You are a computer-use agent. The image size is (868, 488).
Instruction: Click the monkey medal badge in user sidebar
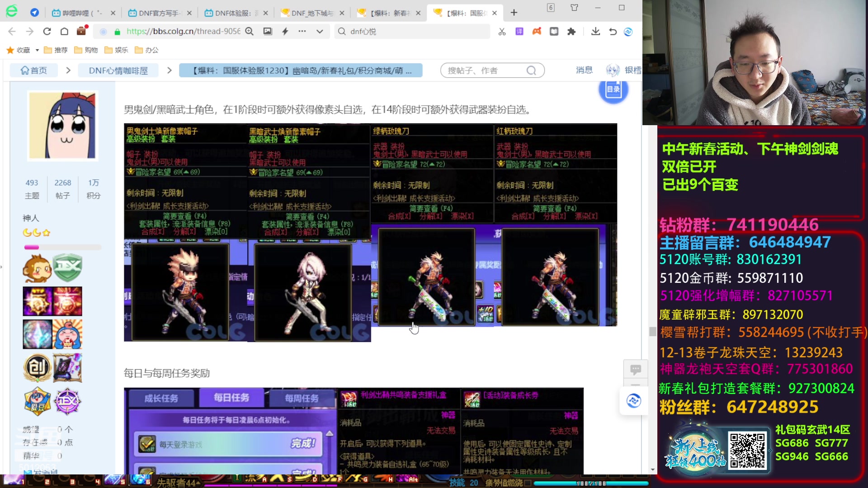point(37,268)
